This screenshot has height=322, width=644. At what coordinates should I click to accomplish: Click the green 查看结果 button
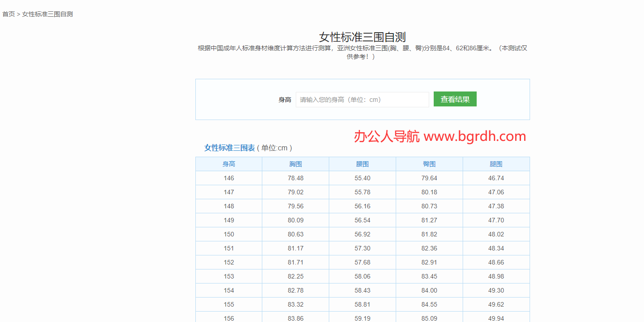point(455,99)
